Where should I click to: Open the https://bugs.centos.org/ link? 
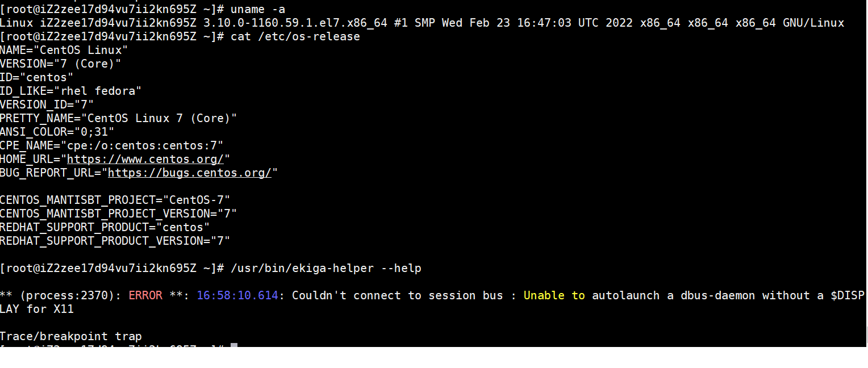point(189,173)
